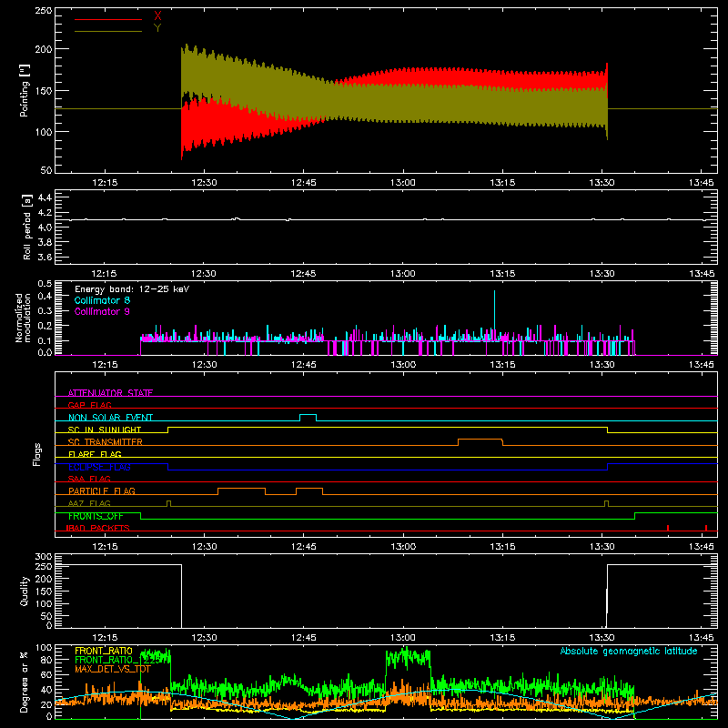
Task: Click the red 'X' legend label
Action: (157, 16)
